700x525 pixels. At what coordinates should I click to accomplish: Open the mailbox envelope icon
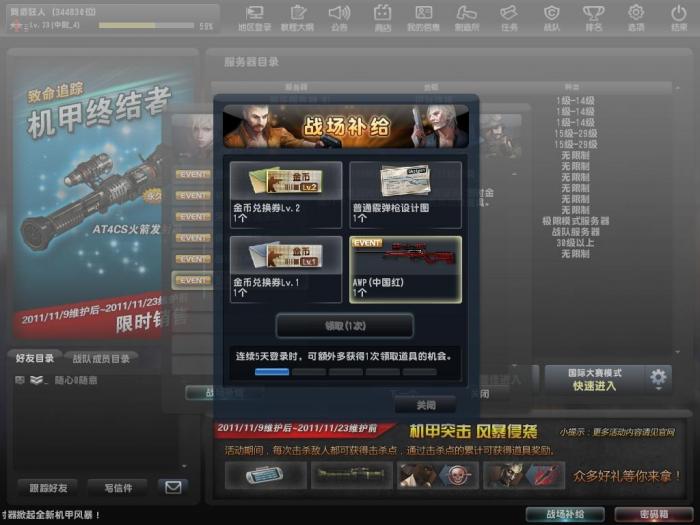coord(173,487)
